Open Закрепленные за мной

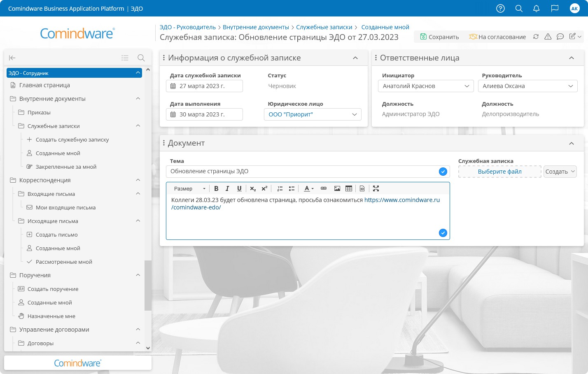point(66,167)
